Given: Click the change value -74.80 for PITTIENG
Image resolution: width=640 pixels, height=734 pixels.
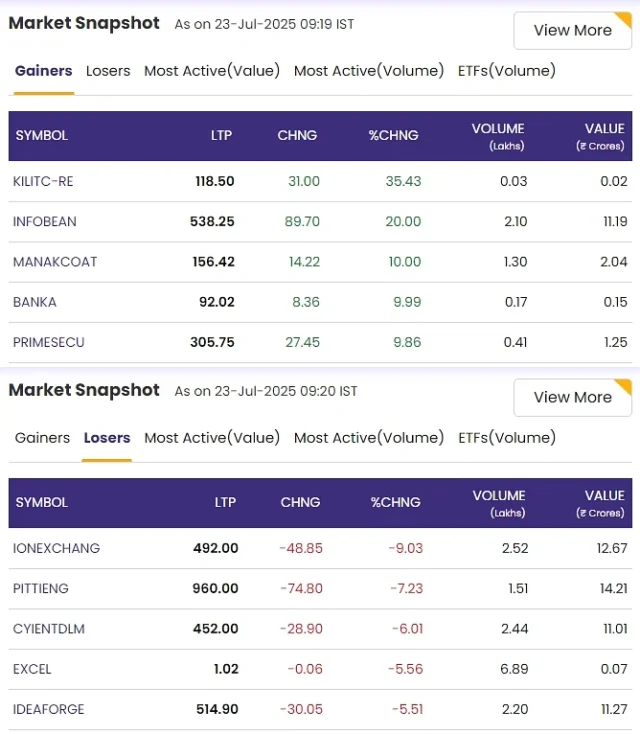Looking at the screenshot, I should (x=302, y=588).
